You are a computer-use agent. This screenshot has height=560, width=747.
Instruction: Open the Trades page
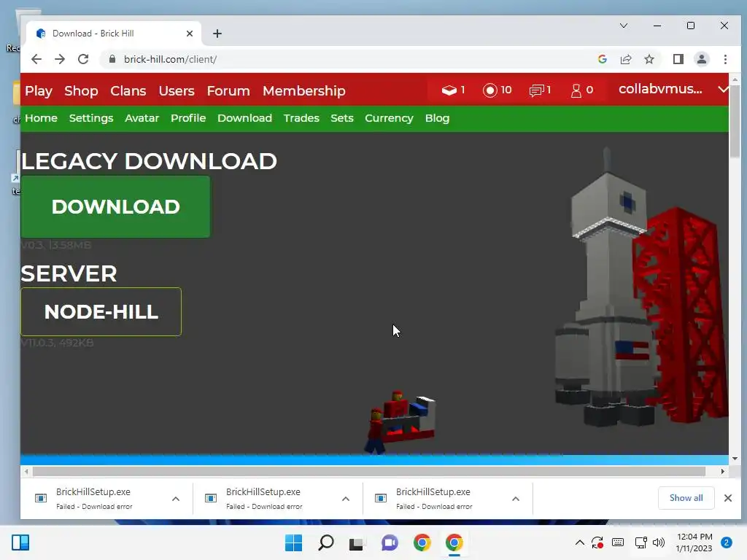pos(301,118)
